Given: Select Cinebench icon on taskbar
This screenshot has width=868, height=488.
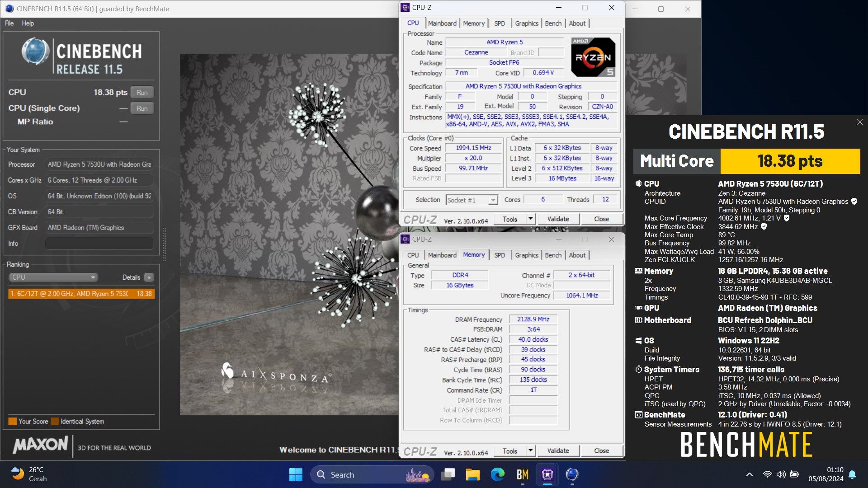Looking at the screenshot, I should [572, 474].
